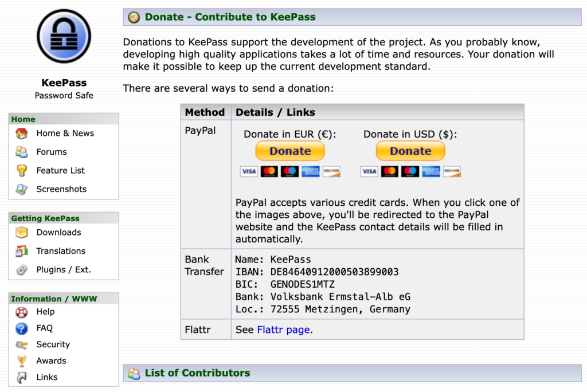This screenshot has width=587, height=392.
Task: Click the American Express icon under USD Donate
Action: [x=431, y=171]
